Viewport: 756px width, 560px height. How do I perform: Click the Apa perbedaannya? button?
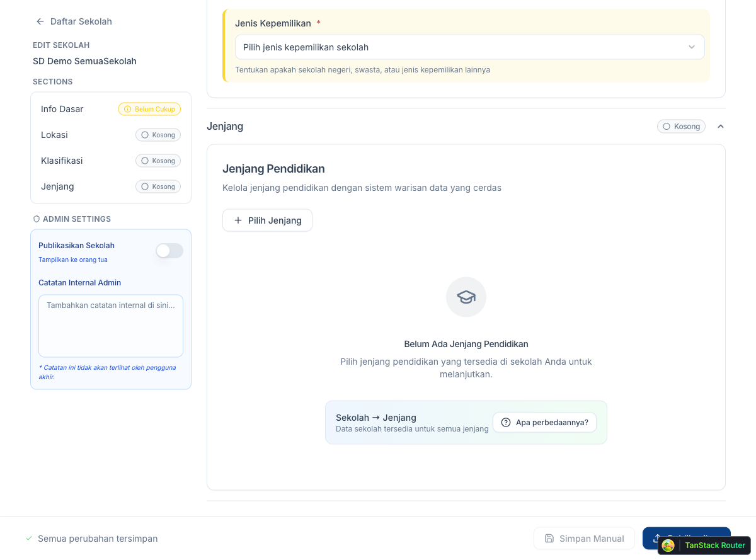(x=544, y=423)
